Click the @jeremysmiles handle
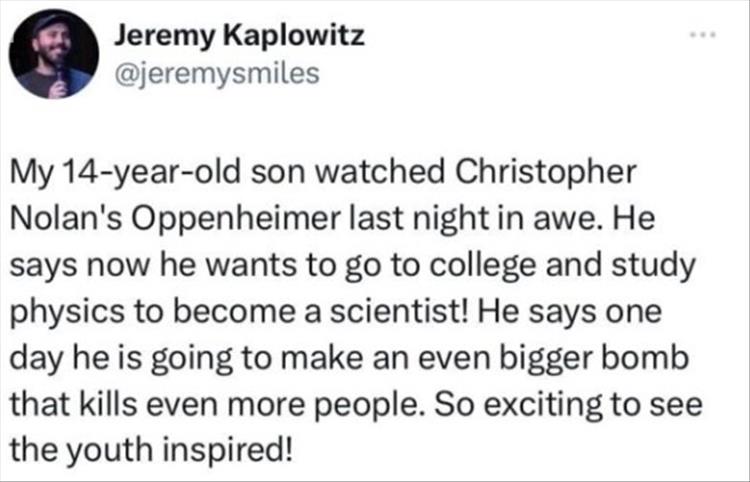The height and width of the screenshot is (482, 750). click(x=218, y=74)
